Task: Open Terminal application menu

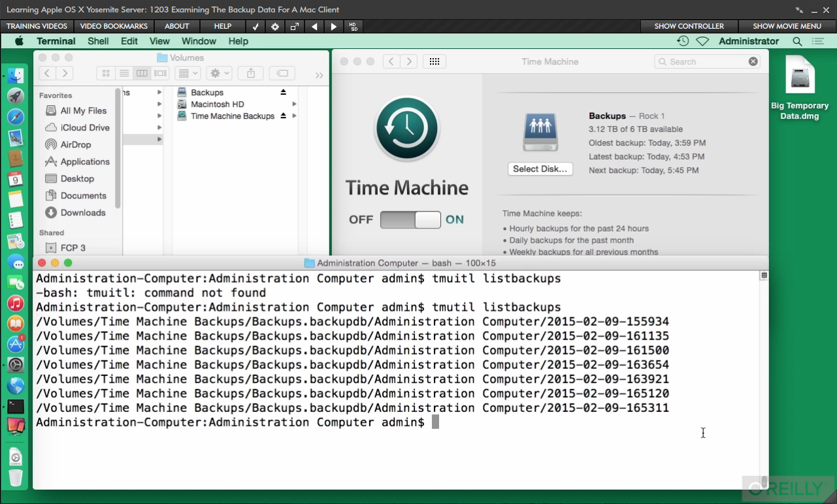Action: [56, 41]
